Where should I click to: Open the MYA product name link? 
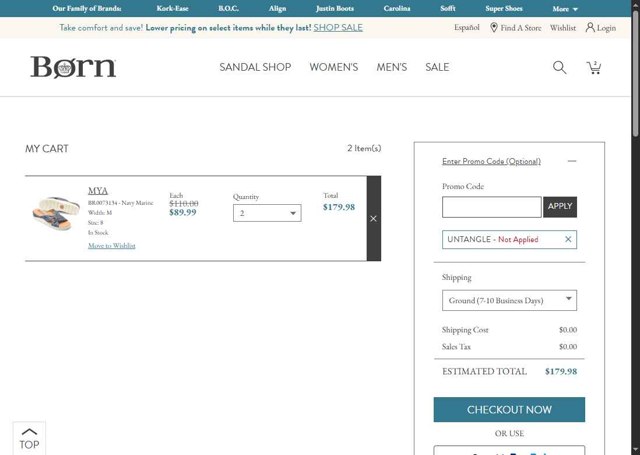click(98, 191)
